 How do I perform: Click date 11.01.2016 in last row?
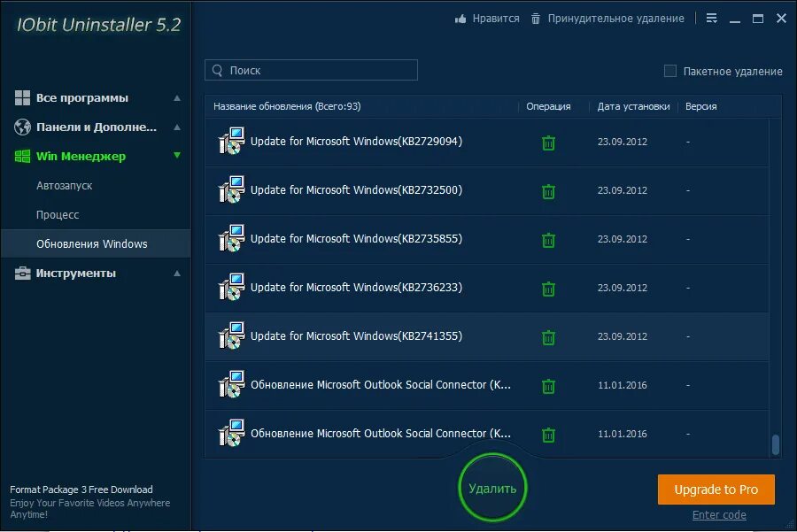pyautogui.click(x=623, y=434)
